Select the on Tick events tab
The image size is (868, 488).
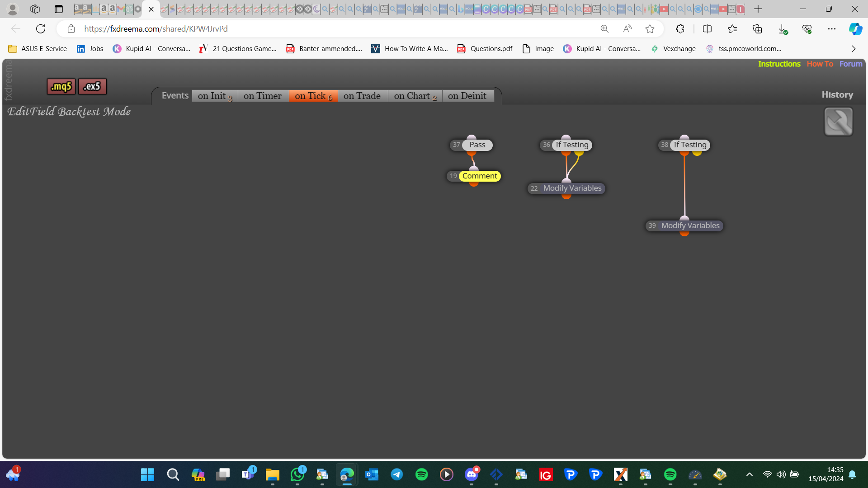(313, 96)
